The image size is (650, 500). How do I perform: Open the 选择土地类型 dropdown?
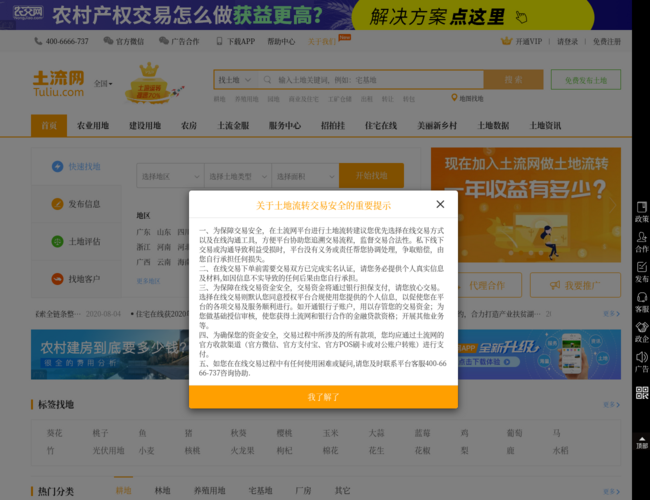point(238,176)
